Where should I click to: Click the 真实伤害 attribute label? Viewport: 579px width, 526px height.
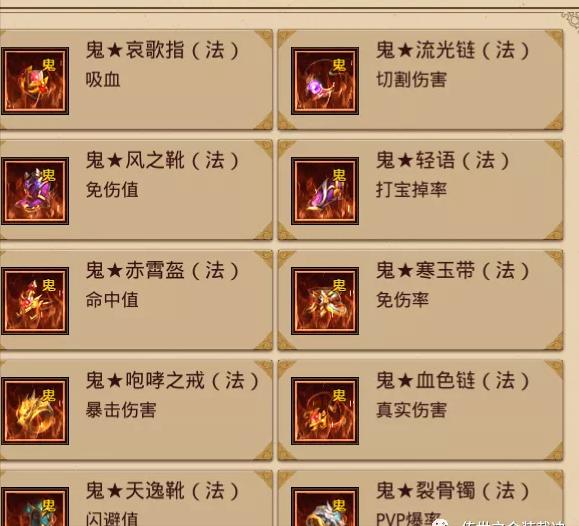[411, 410]
